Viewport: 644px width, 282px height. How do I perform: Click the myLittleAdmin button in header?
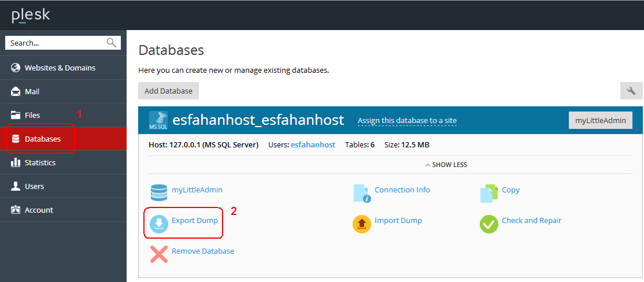(x=601, y=120)
